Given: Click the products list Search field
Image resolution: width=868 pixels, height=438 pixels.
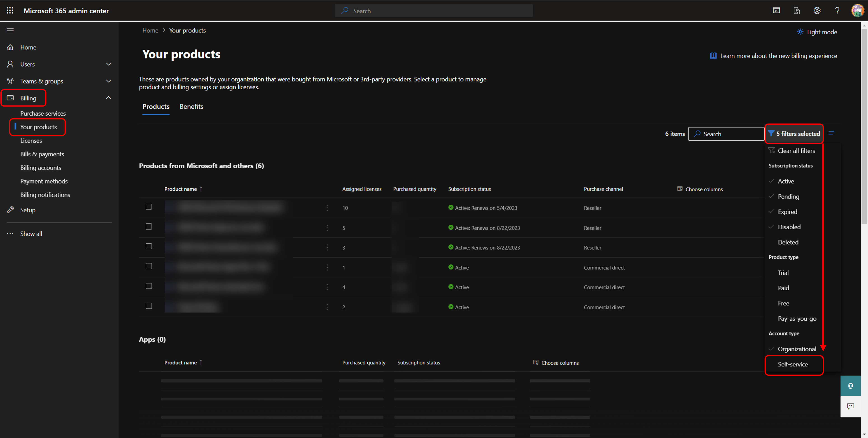Looking at the screenshot, I should tap(726, 134).
